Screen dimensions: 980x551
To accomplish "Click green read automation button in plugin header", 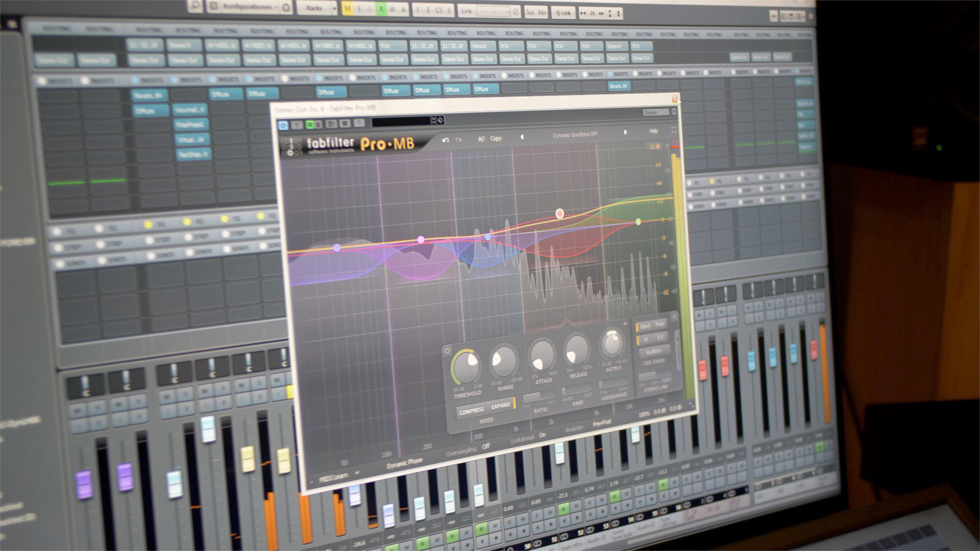I will pyautogui.click(x=310, y=124).
